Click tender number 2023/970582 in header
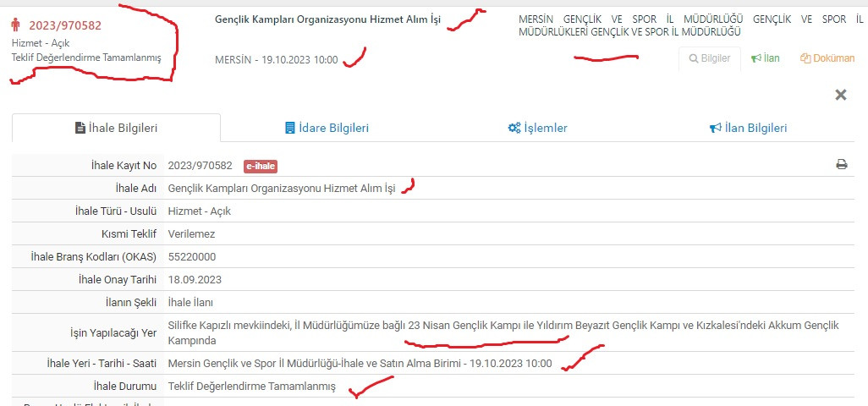Image resolution: width=868 pixels, height=406 pixels. click(65, 25)
